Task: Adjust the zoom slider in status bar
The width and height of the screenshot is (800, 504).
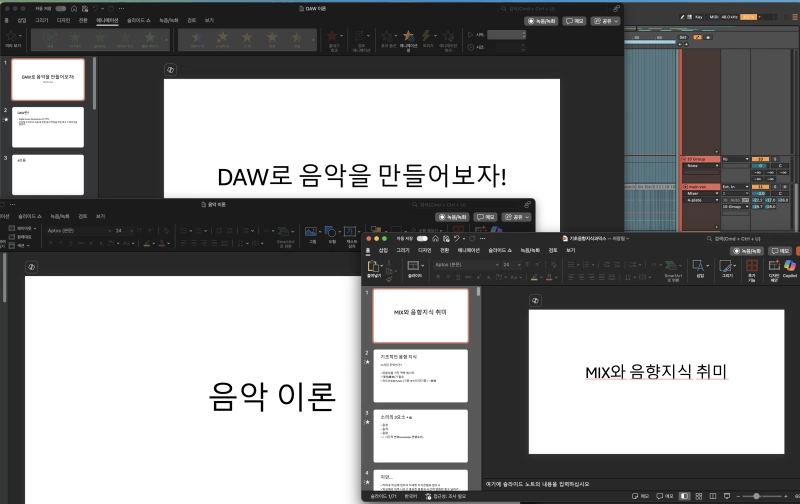Action: 757,496
